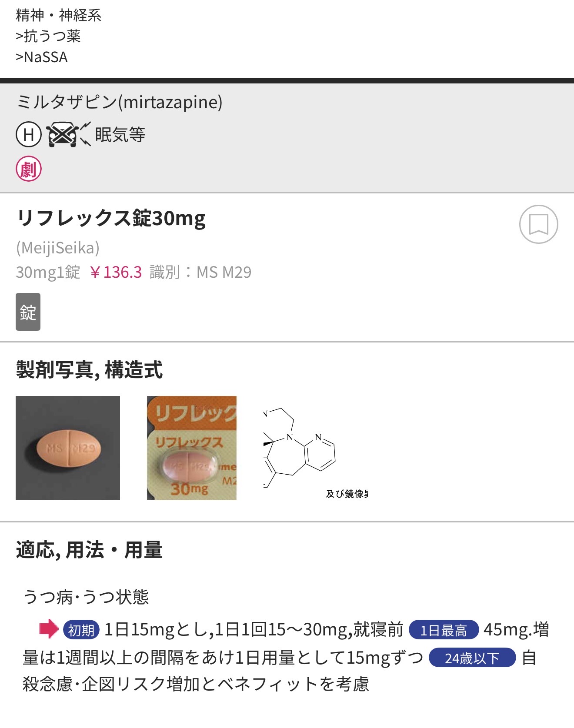Tap the 24歳以下 warning label
Image resolution: width=574 pixels, height=728 pixels.
coord(472,658)
